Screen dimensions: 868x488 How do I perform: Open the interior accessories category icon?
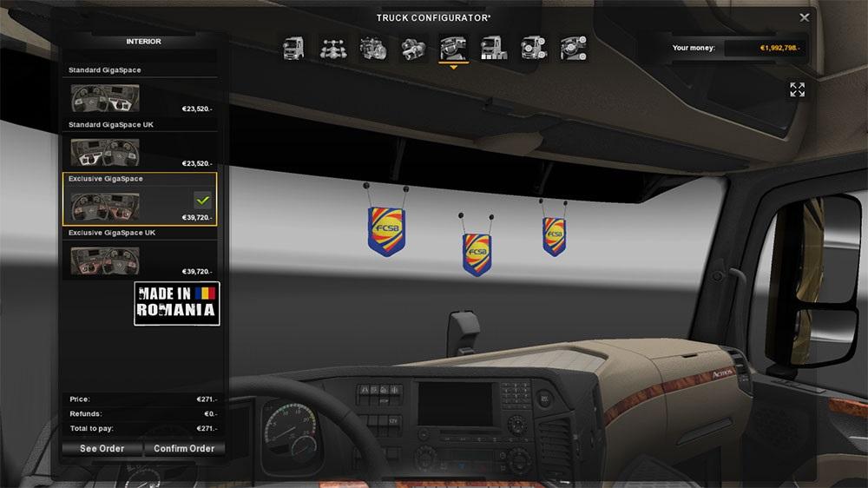[573, 48]
